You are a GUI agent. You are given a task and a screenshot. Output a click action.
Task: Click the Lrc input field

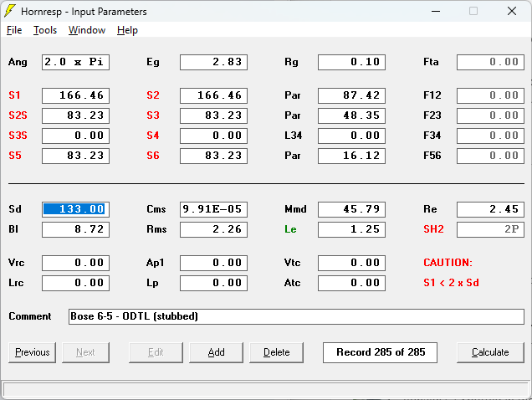75,283
